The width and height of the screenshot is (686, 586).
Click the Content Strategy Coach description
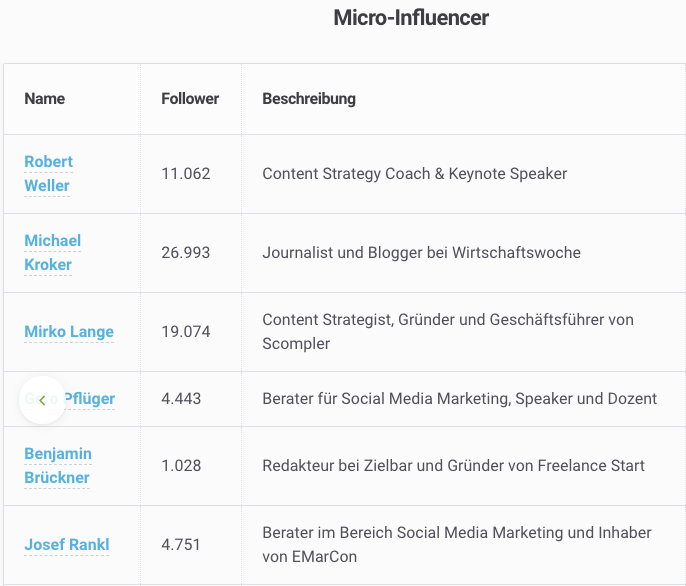[x=415, y=174]
